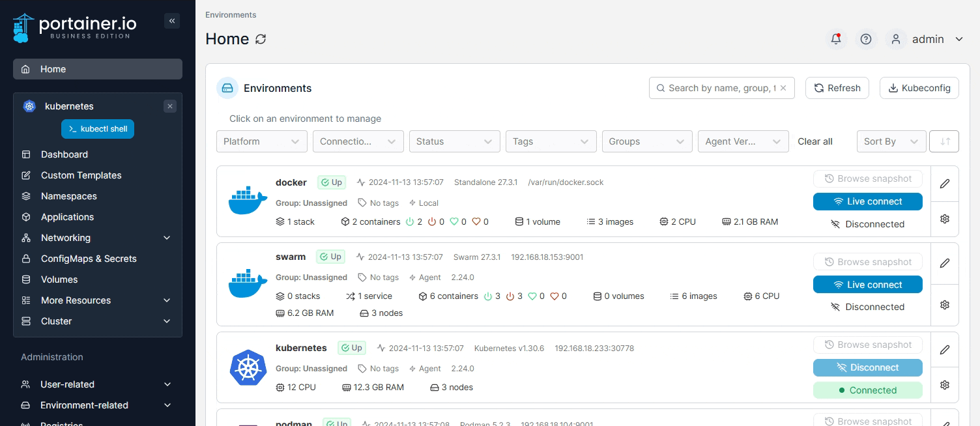
Task: Open the Sort By dropdown
Action: coord(891,141)
